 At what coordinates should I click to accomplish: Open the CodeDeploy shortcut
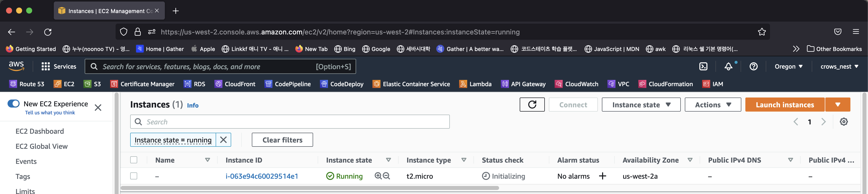tap(342, 84)
